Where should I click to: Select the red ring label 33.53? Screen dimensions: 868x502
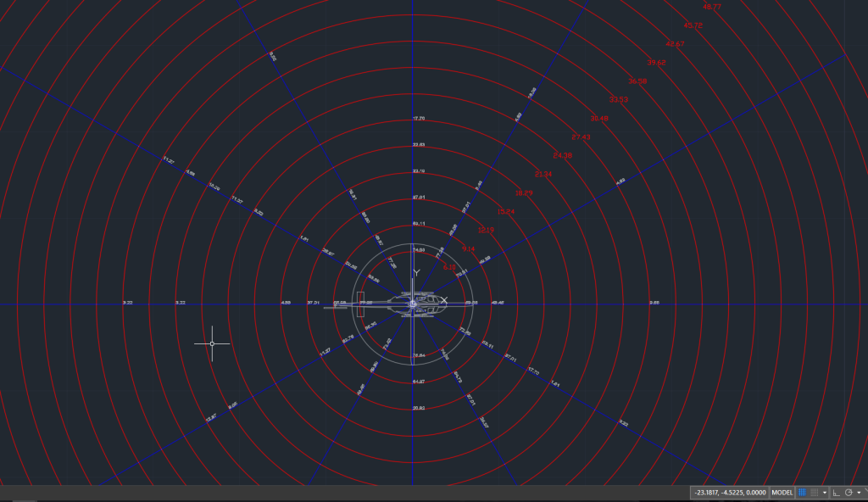(x=618, y=100)
